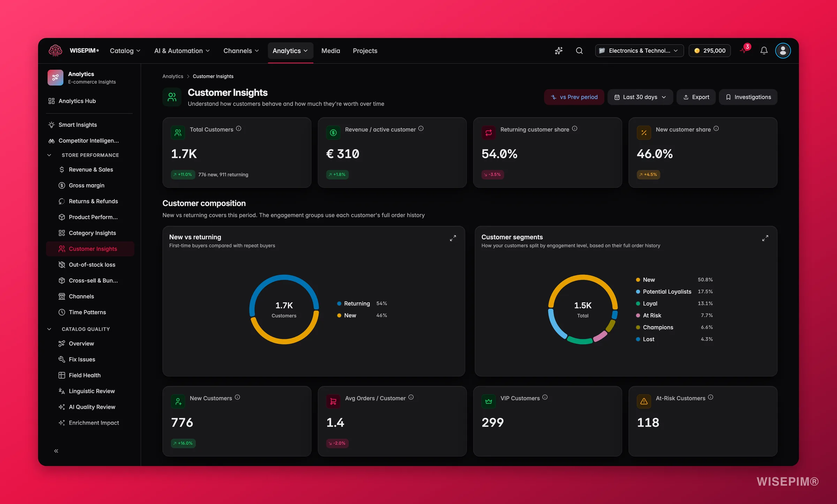Go to the Media tab

tap(331, 51)
